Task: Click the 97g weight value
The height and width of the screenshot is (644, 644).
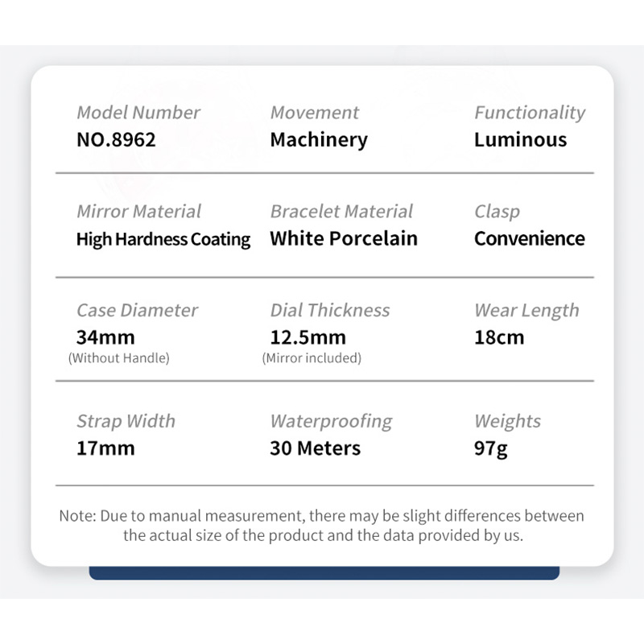Action: click(x=491, y=449)
